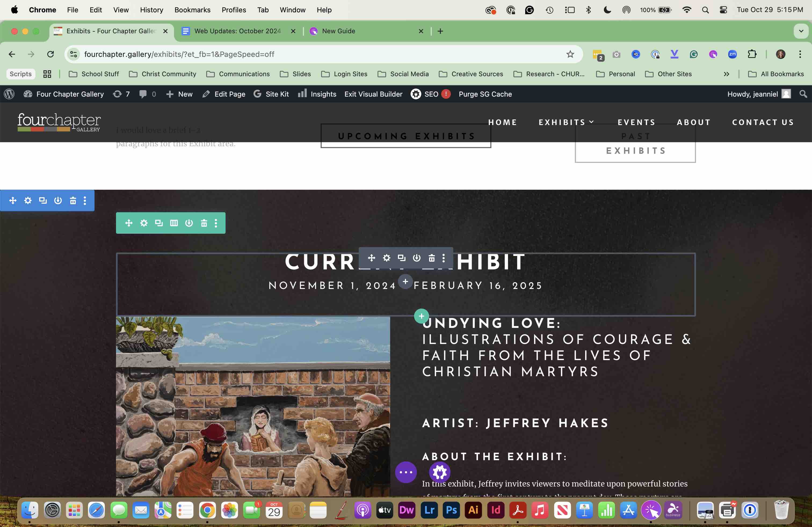
Task: Expand the EXHIBITS navigation dropdown
Action: (566, 122)
